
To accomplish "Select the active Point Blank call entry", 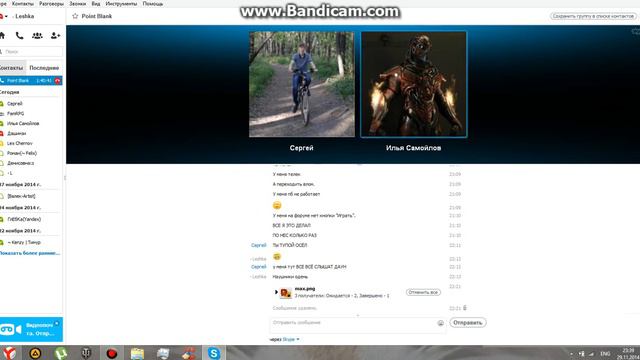I will click(x=31, y=81).
